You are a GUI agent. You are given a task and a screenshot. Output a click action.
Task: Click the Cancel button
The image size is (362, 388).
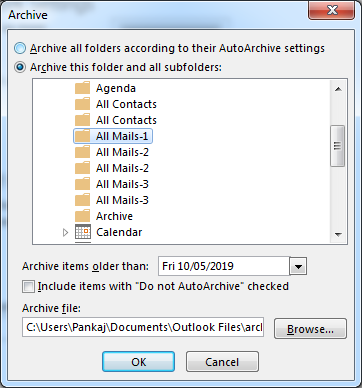coord(222,362)
